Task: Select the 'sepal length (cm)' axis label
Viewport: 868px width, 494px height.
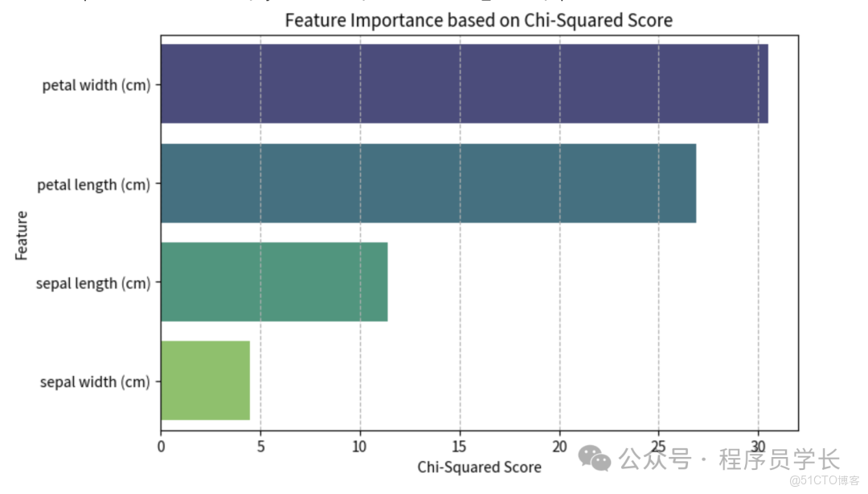Action: (93, 283)
